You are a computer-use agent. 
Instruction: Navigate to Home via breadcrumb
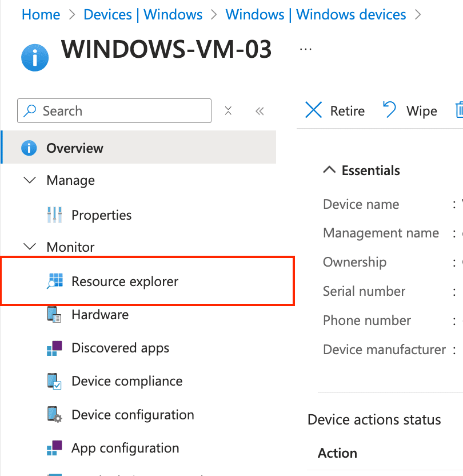tap(41, 14)
